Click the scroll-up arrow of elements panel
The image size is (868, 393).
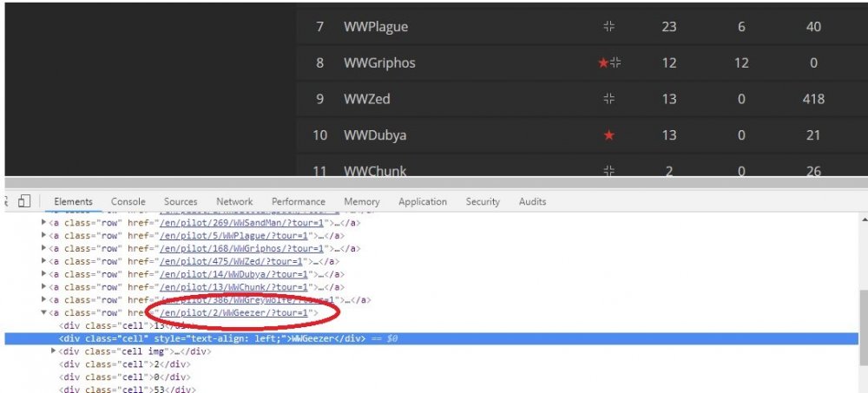(x=863, y=219)
